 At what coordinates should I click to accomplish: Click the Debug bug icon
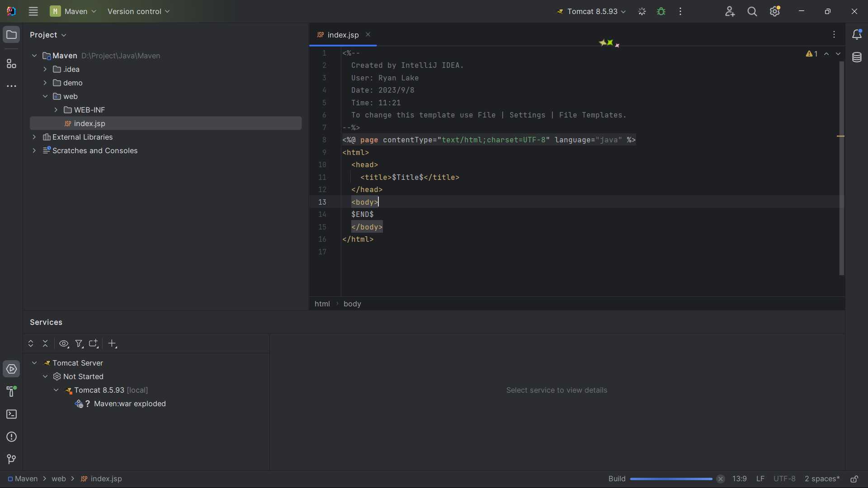pyautogui.click(x=661, y=12)
